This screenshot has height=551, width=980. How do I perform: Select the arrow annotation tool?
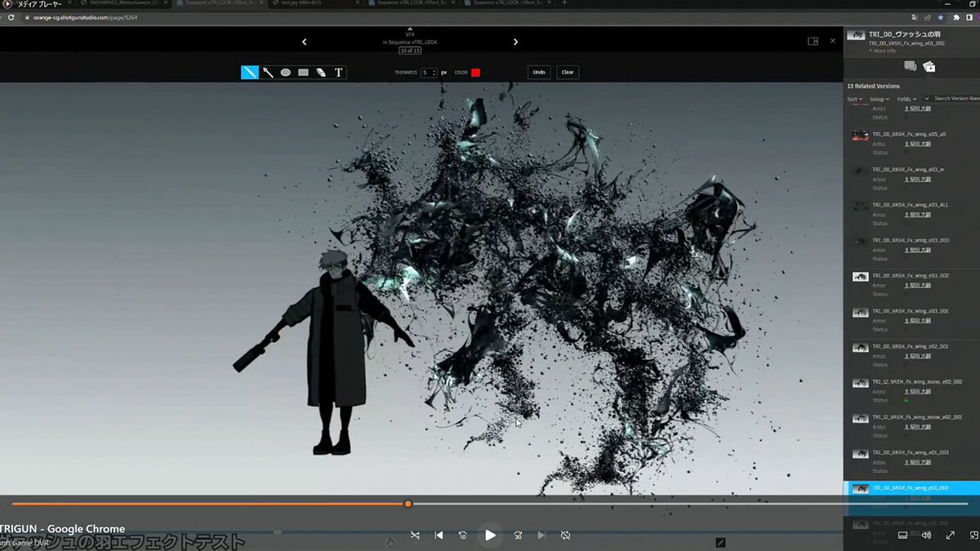268,73
